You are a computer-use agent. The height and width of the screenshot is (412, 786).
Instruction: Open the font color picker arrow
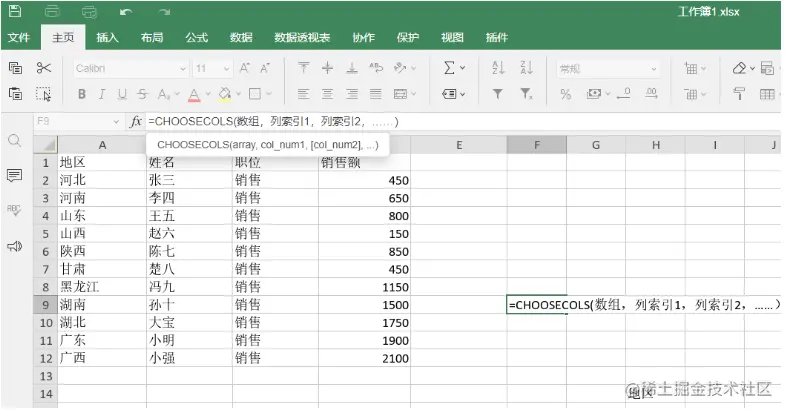(x=208, y=94)
